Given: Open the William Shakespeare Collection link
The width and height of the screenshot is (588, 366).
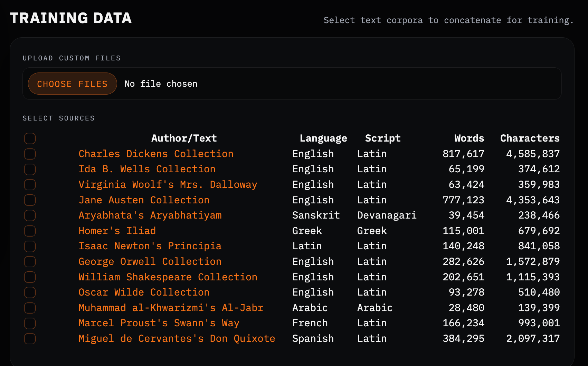Looking at the screenshot, I should [x=168, y=277].
